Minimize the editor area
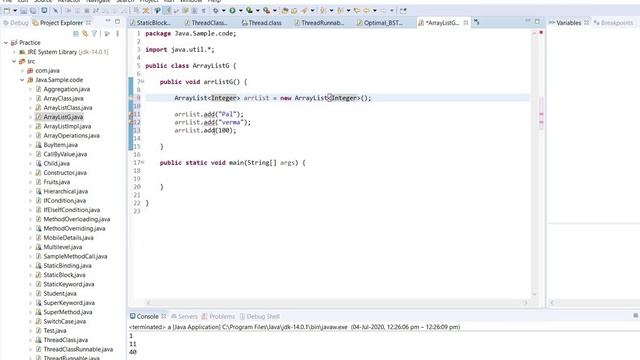 [527, 21]
